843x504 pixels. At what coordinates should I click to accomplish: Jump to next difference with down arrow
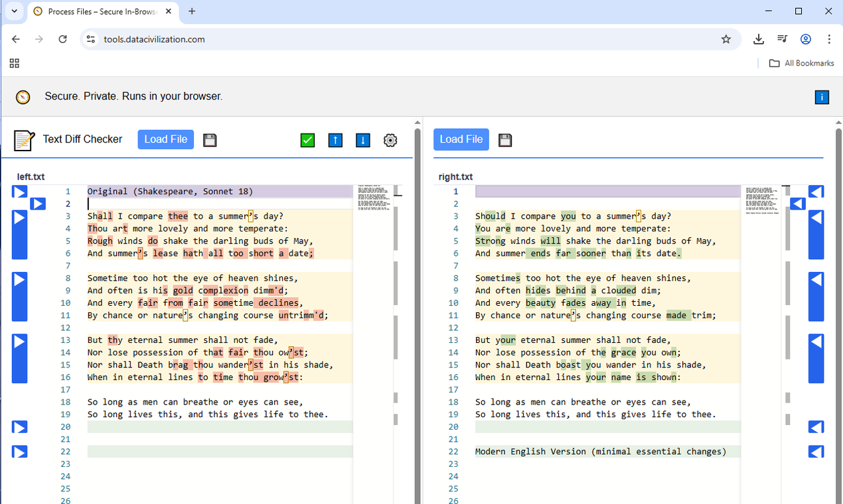click(x=362, y=140)
